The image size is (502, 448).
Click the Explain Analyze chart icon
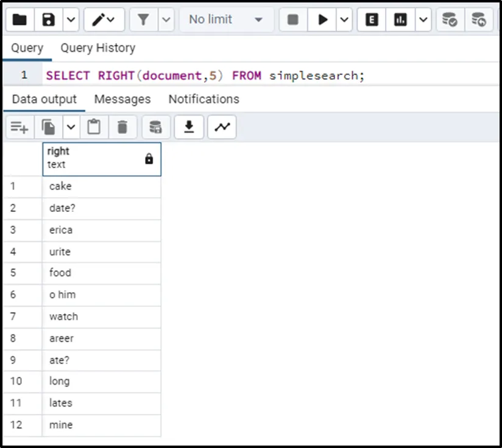[400, 20]
